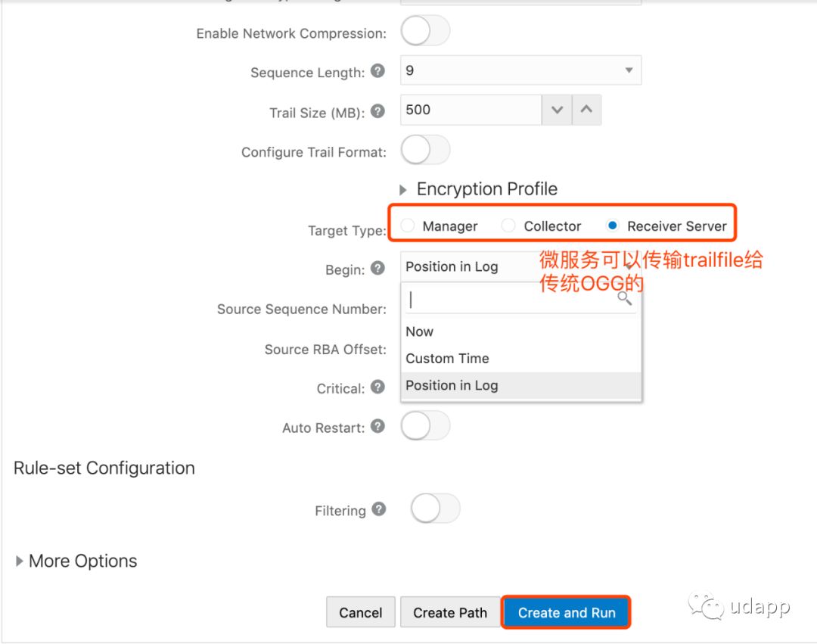This screenshot has height=644, width=817.
Task: Click the Sequence Length help icon
Action: point(378,71)
